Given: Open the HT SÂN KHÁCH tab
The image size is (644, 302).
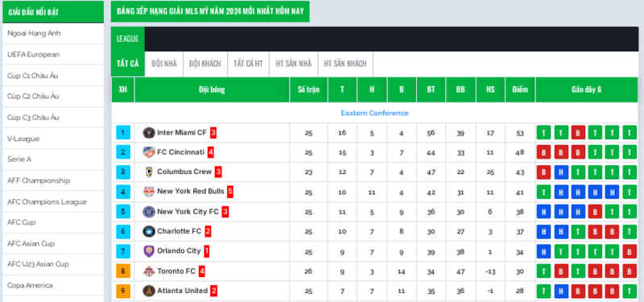Looking at the screenshot, I should [x=345, y=64].
